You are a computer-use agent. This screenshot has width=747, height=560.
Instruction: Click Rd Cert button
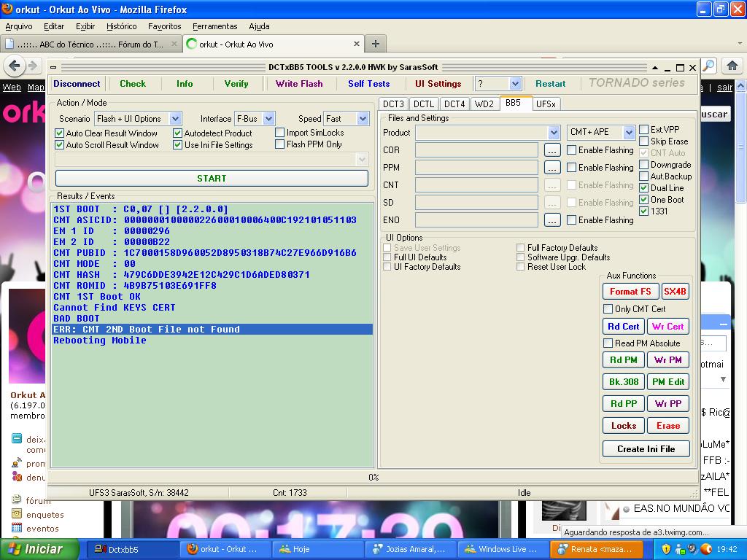tap(623, 327)
